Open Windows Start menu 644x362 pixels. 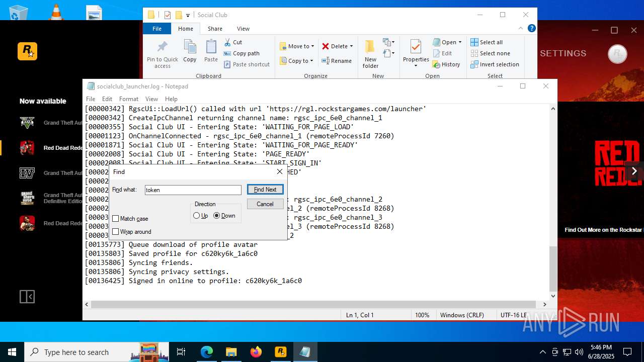[x=12, y=352]
